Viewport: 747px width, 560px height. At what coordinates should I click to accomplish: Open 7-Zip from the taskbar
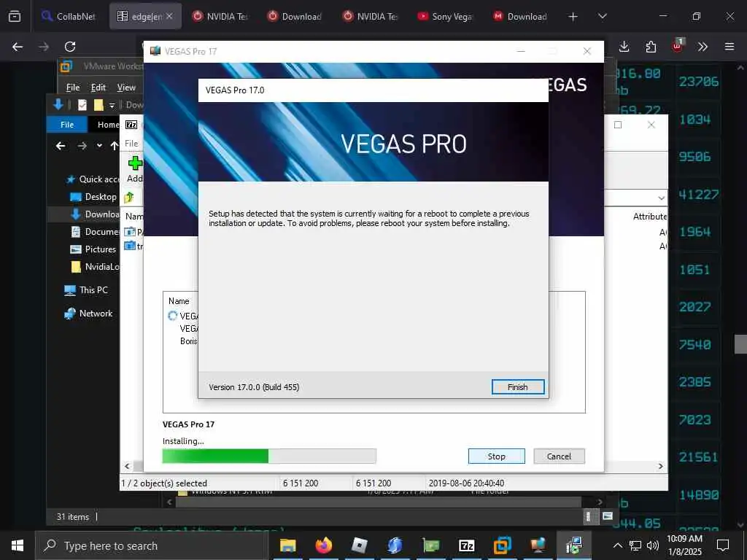point(466,545)
